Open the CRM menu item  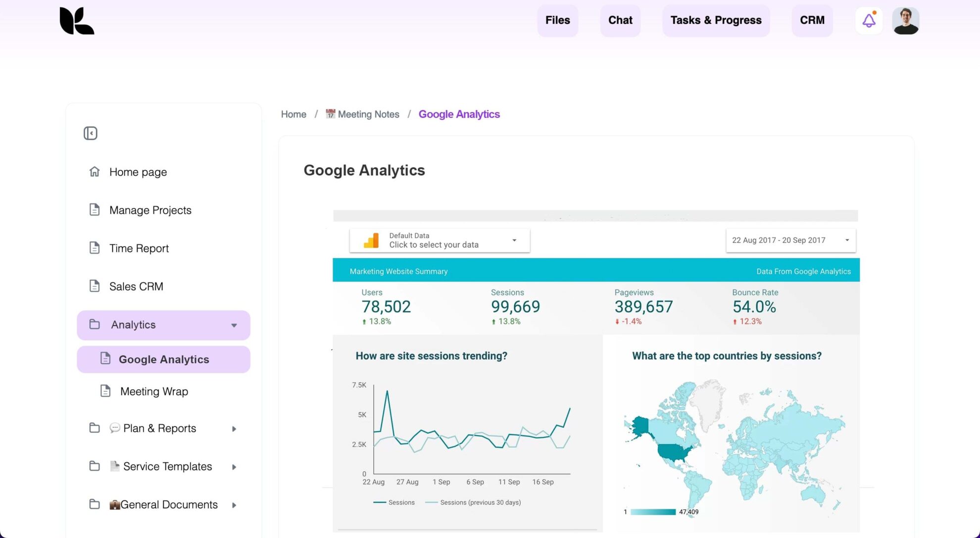click(x=812, y=20)
